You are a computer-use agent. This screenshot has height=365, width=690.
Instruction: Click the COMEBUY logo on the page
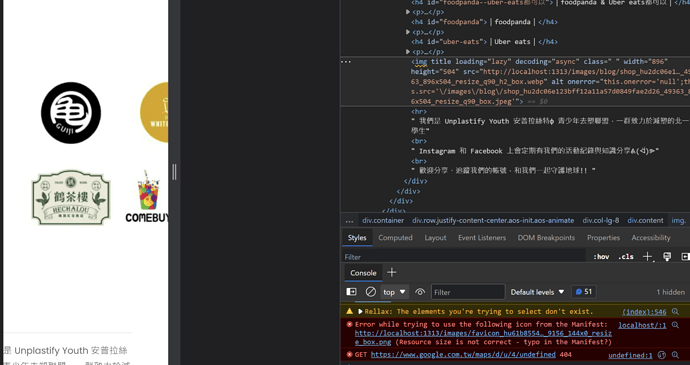pyautogui.click(x=147, y=197)
